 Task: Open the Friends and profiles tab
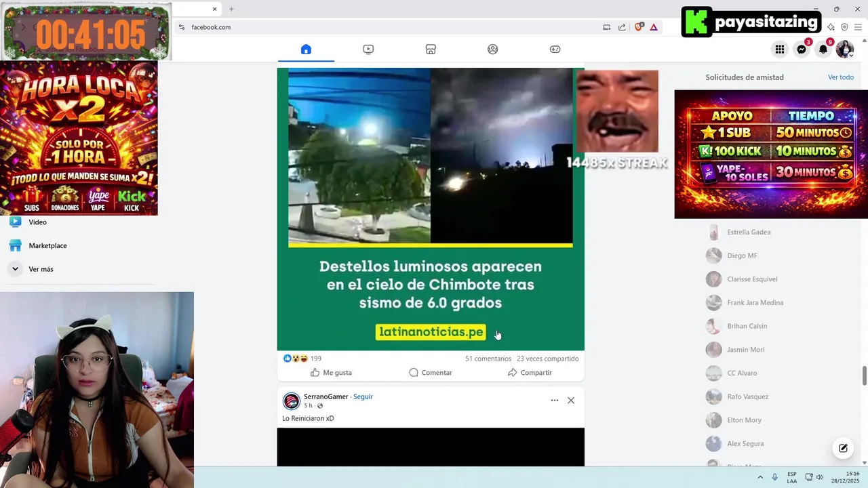click(493, 49)
